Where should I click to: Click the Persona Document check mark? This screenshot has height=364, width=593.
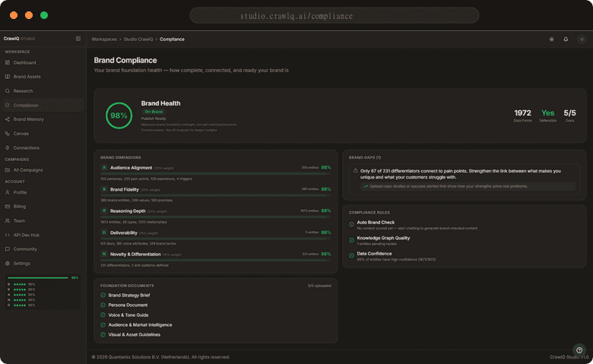click(103, 305)
